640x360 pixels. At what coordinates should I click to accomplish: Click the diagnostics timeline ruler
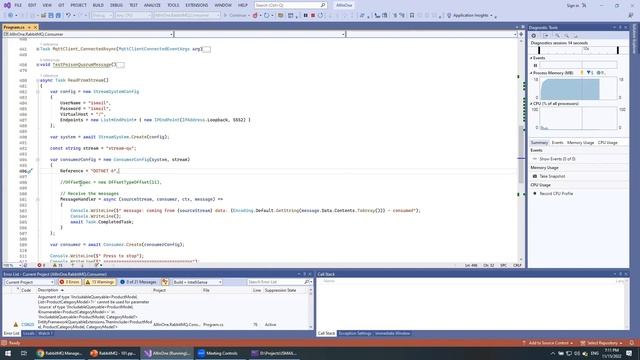(x=578, y=50)
